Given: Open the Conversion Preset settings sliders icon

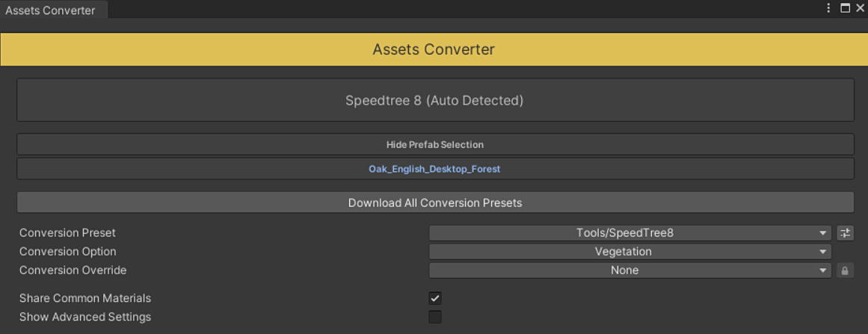Looking at the screenshot, I should [x=845, y=233].
